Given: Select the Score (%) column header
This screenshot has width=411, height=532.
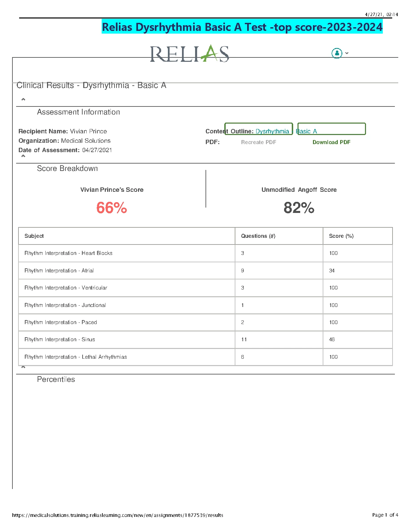Looking at the screenshot, I should (358, 236).
